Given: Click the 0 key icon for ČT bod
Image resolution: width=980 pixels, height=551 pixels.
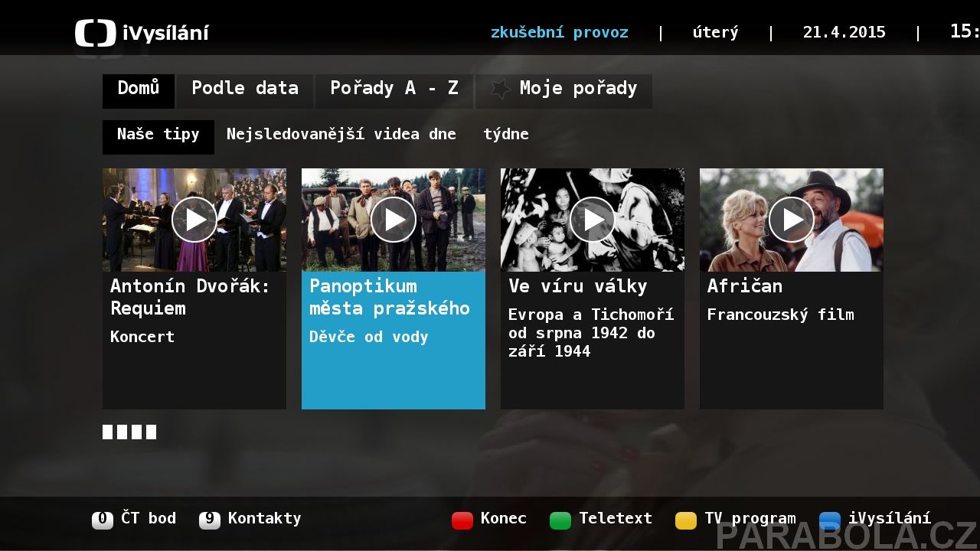Looking at the screenshot, I should tap(103, 520).
